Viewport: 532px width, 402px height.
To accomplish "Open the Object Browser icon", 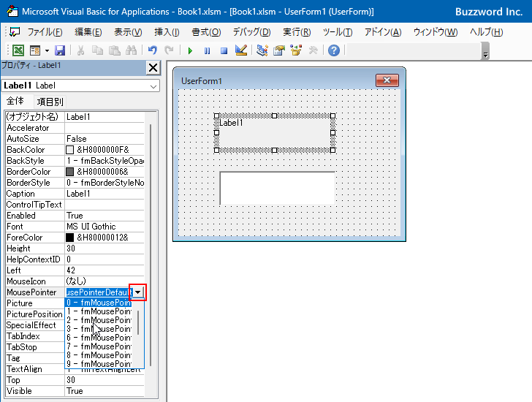I will point(296,50).
